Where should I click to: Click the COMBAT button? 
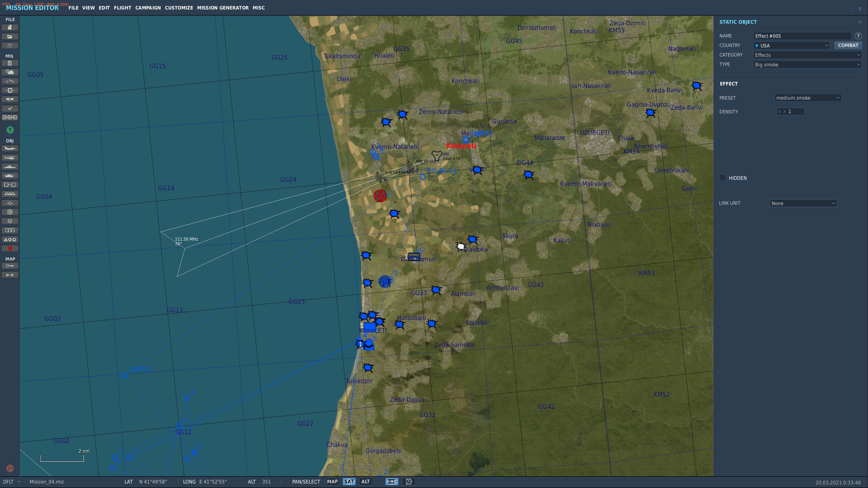(848, 45)
